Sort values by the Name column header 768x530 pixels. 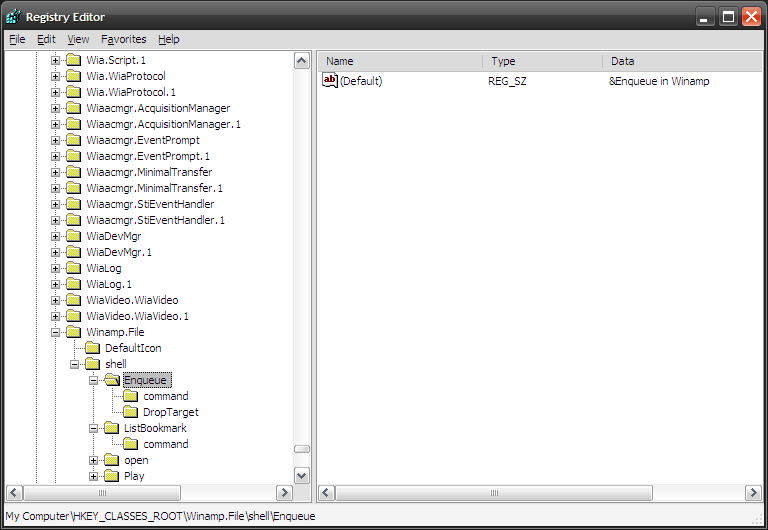401,61
